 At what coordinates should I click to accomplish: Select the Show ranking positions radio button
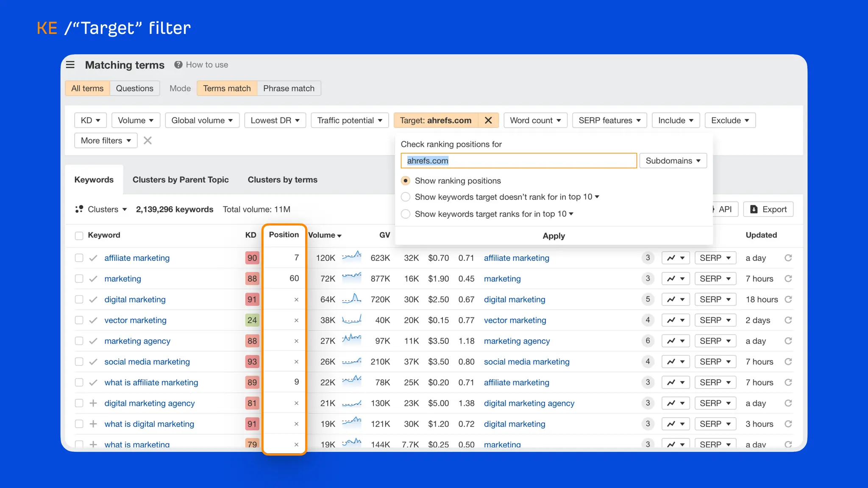point(406,181)
